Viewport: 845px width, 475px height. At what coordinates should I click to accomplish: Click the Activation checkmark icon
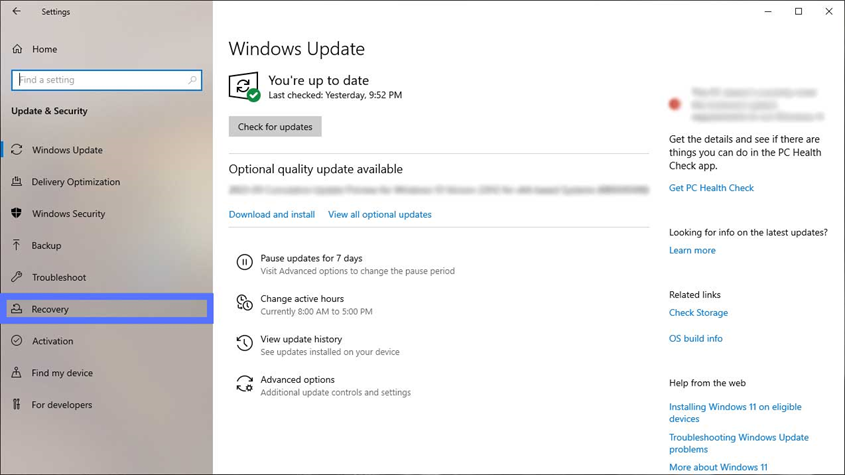pos(17,341)
